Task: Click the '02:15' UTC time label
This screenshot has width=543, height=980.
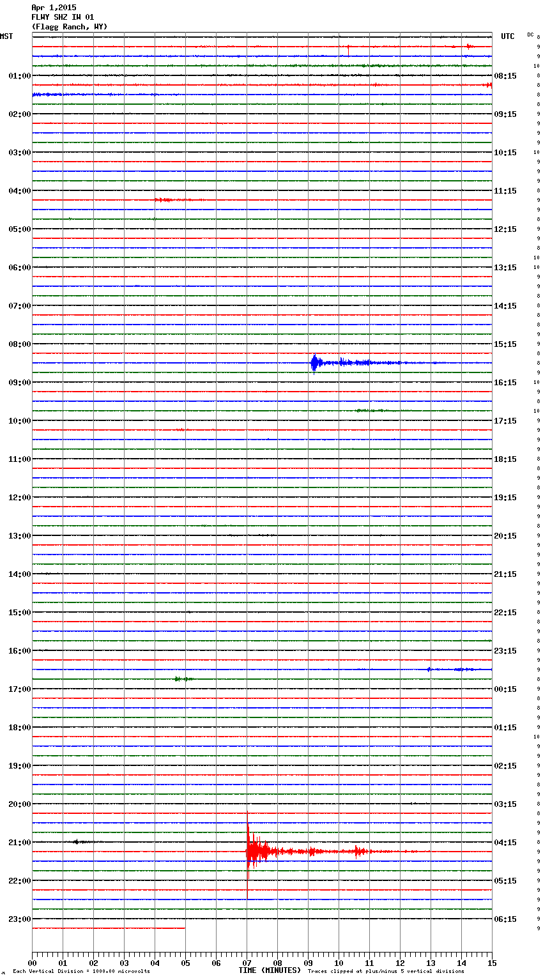Action: coord(505,766)
